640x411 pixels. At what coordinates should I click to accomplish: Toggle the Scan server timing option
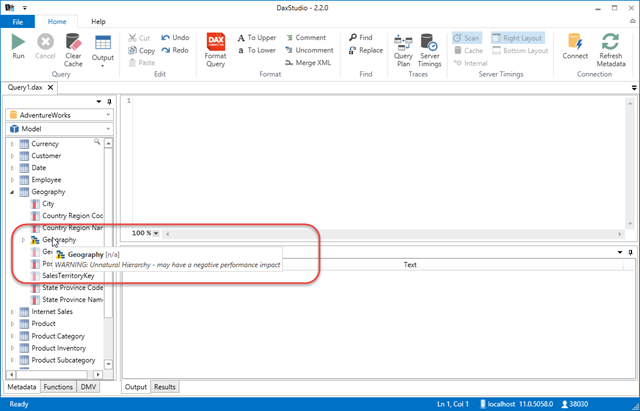pyautogui.click(x=467, y=38)
